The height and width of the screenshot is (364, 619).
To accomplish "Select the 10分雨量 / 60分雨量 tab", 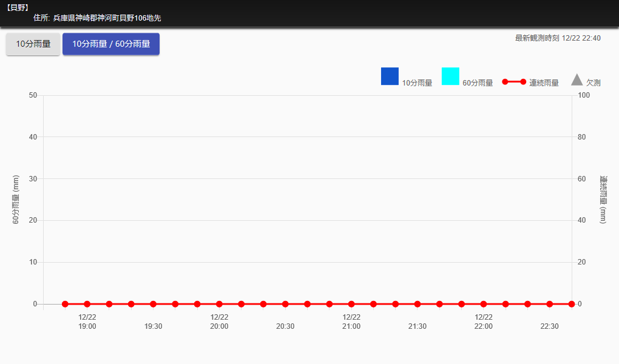I will pos(111,44).
